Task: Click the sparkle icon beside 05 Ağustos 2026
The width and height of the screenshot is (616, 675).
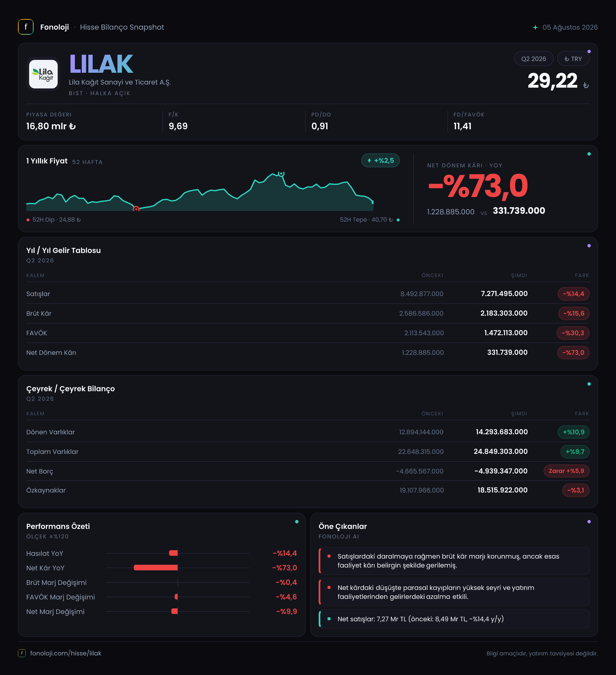Action: pyautogui.click(x=535, y=27)
